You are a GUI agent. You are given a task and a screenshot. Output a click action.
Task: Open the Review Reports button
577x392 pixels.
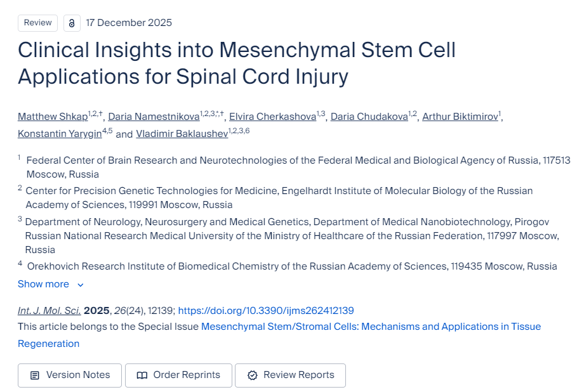290,376
